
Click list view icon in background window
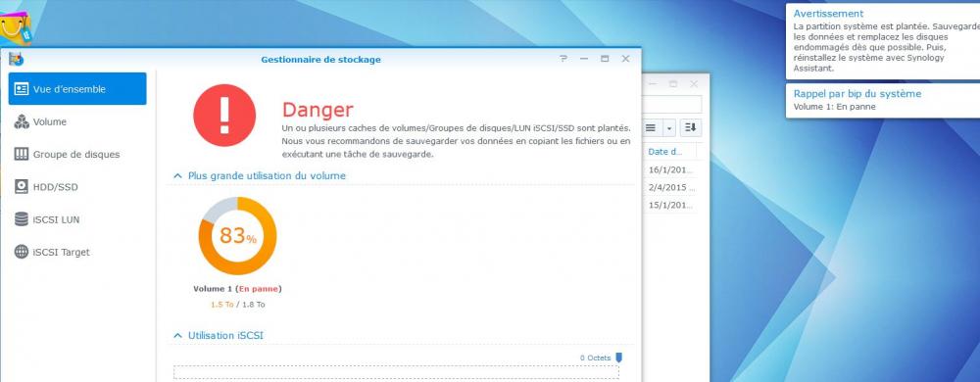click(x=651, y=128)
